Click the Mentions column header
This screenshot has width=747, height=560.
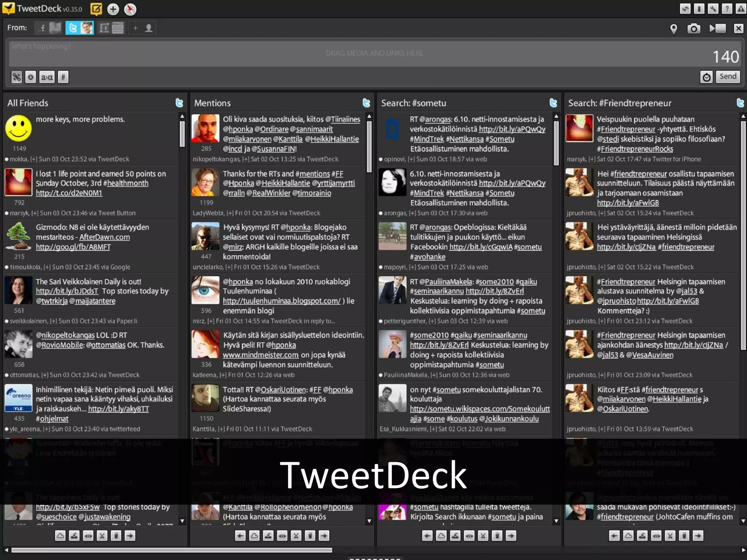(212, 103)
